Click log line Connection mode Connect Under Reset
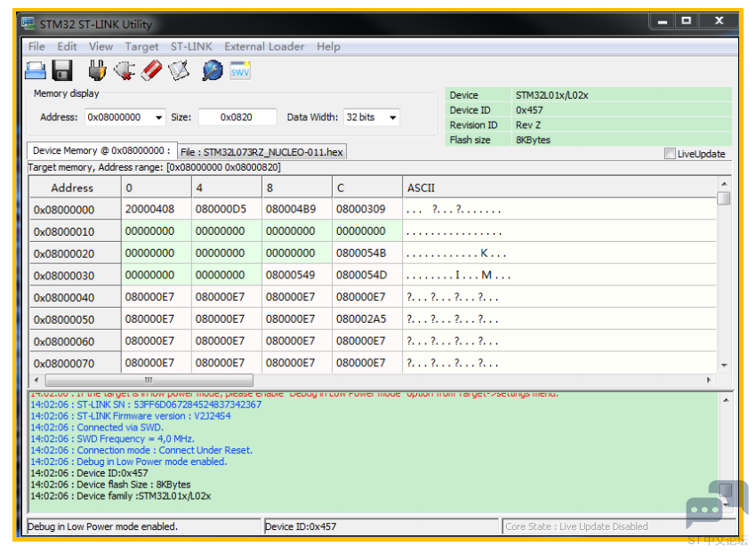Screen dimensions: 756x554 [x=141, y=450]
